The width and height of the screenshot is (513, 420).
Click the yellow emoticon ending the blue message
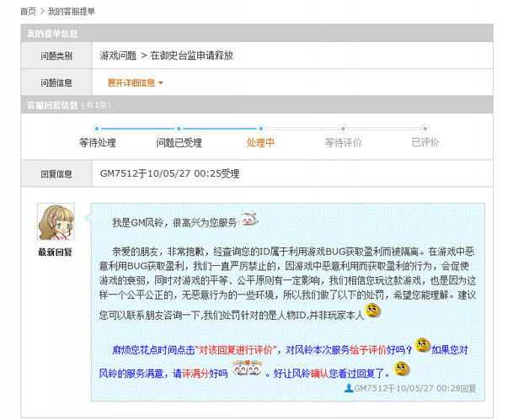(402, 369)
